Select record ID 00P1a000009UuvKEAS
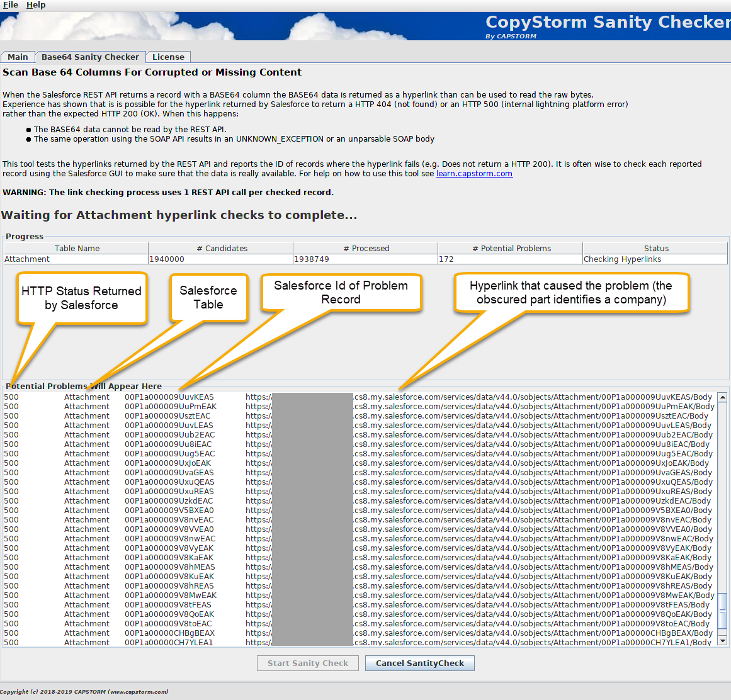This screenshot has width=731, height=700. [169, 397]
